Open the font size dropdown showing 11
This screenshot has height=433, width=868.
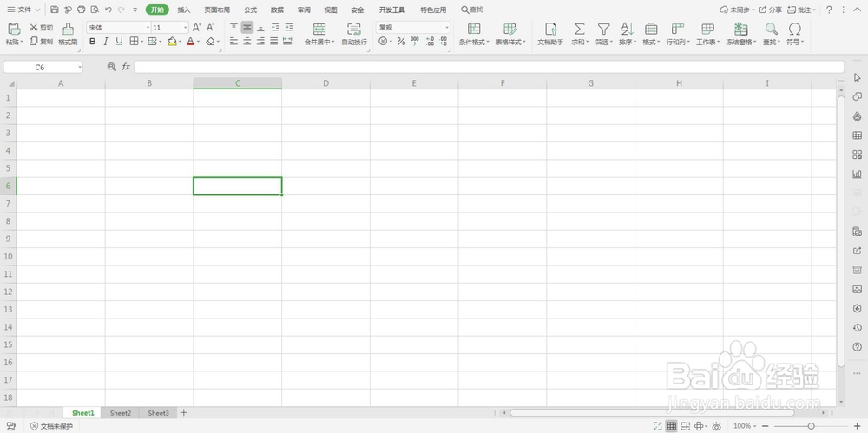[x=186, y=28]
